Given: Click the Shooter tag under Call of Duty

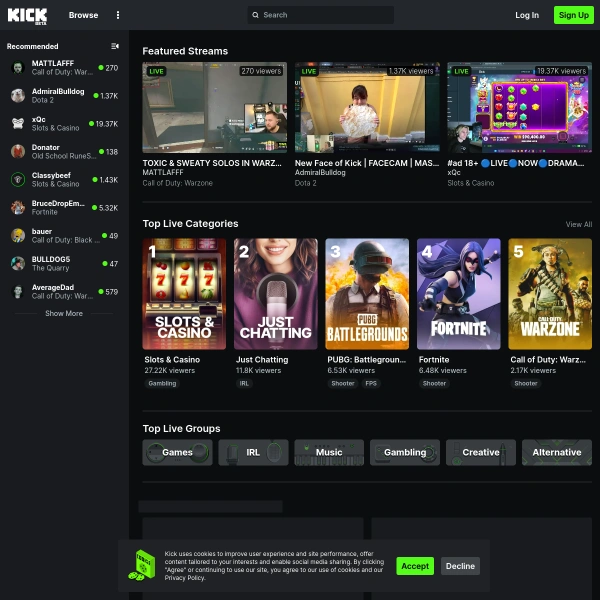Looking at the screenshot, I should tap(526, 383).
